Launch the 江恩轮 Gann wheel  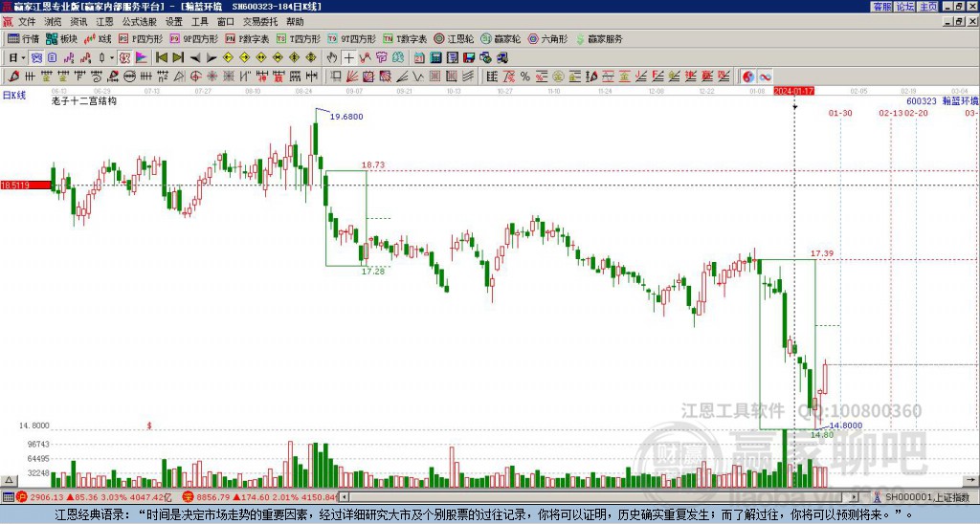(x=454, y=38)
